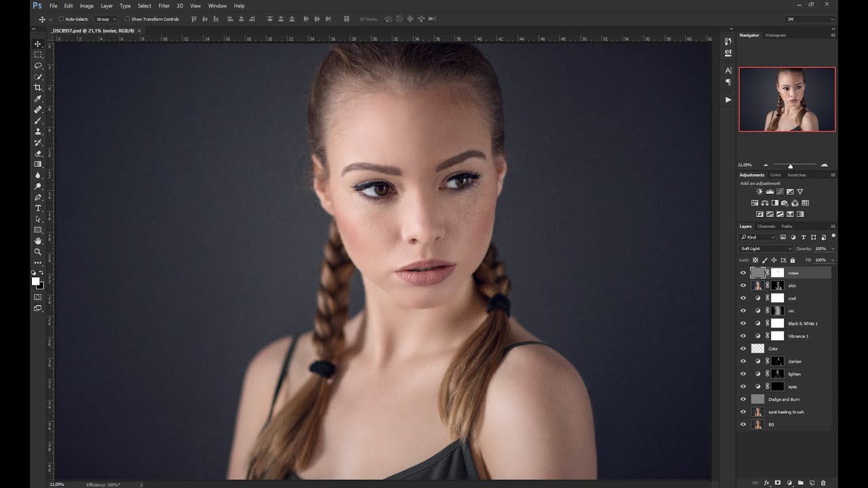Image resolution: width=868 pixels, height=488 pixels.
Task: Open the Soft Light blend mode dropdown
Action: tap(766, 249)
